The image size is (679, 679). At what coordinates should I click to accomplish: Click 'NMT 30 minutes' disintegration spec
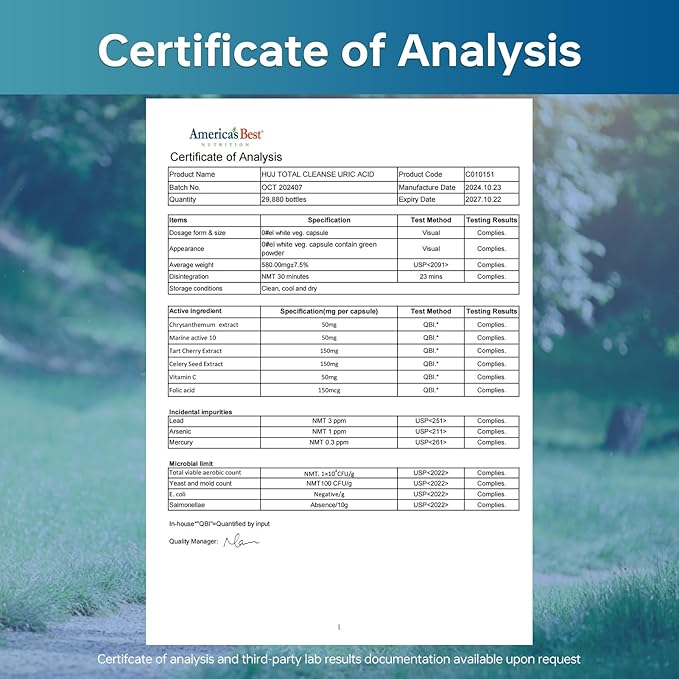(285, 276)
